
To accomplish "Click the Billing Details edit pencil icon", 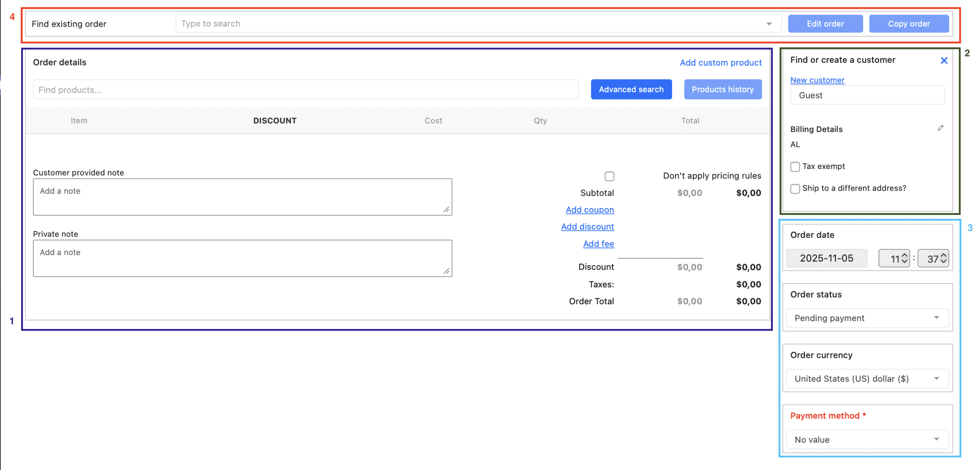I will (x=941, y=128).
